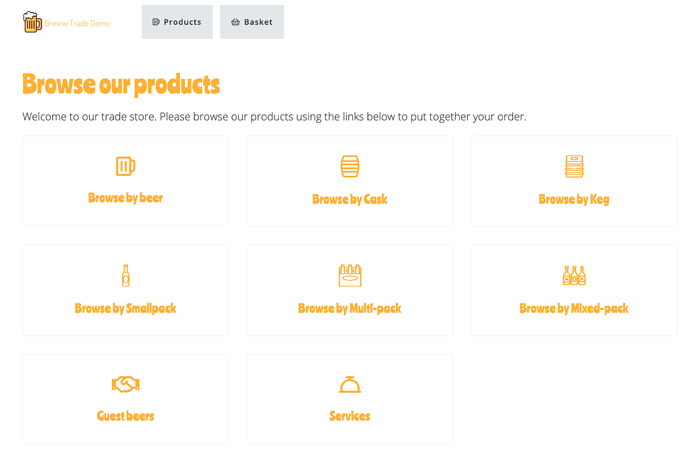Select the beer glass icon
Image resolution: width=690 pixels, height=473 pixels.
pyautogui.click(x=125, y=166)
